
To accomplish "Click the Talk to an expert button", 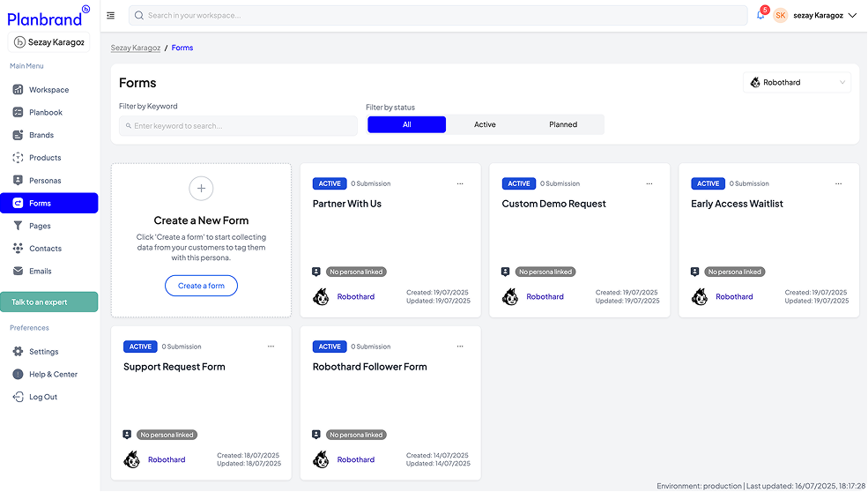I will click(x=48, y=302).
